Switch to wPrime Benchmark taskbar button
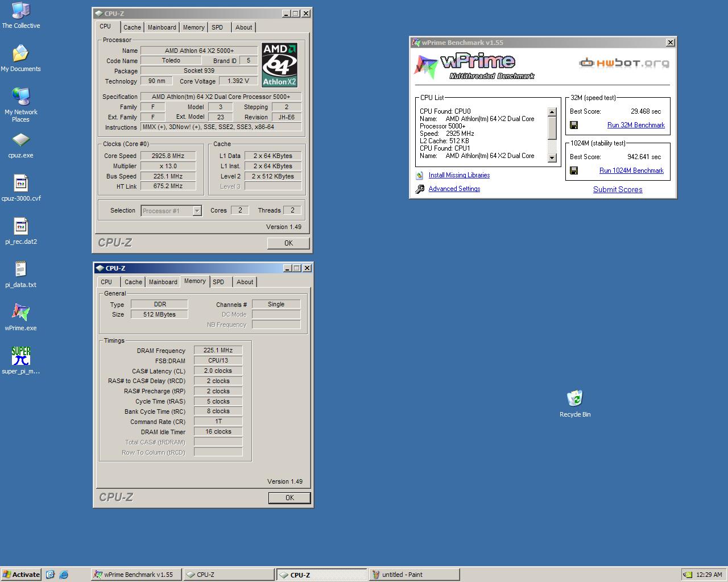 (136, 575)
